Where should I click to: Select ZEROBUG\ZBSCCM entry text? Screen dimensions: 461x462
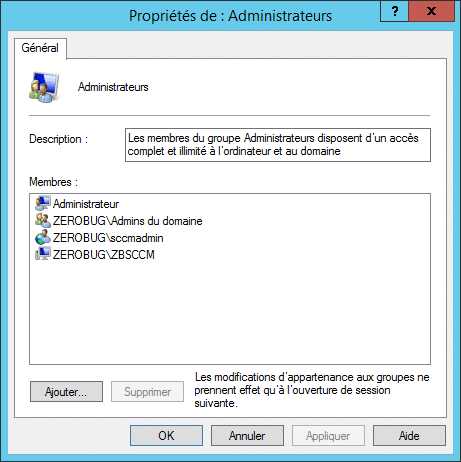pyautogui.click(x=104, y=255)
